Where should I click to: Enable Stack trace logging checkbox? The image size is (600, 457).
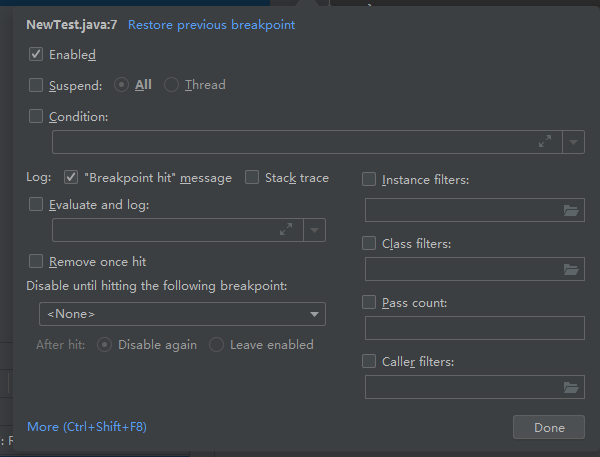click(x=252, y=177)
